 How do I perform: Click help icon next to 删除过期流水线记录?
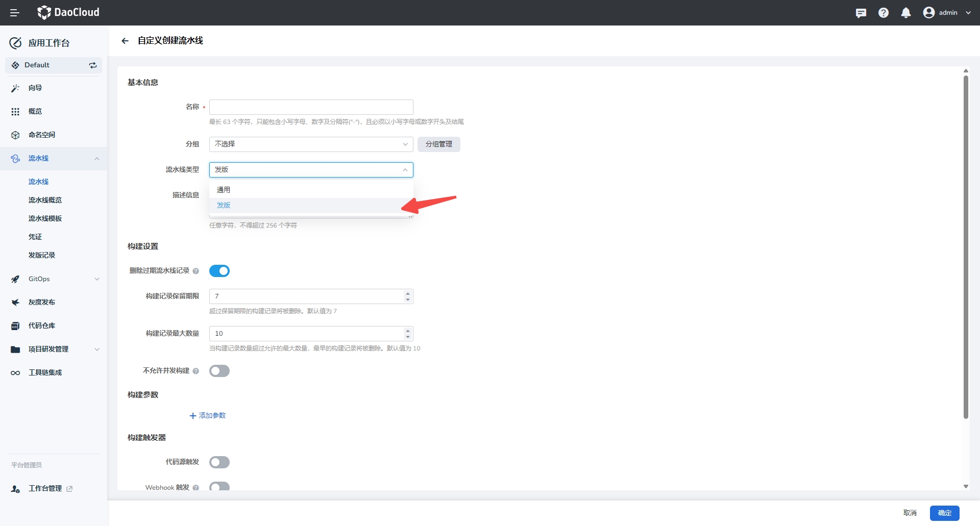196,271
